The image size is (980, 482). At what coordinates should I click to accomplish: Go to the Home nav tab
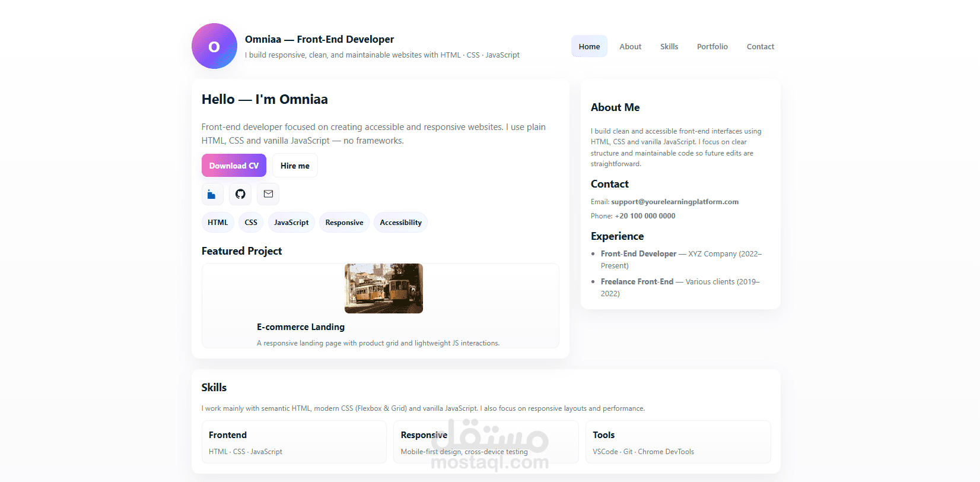pyautogui.click(x=589, y=46)
